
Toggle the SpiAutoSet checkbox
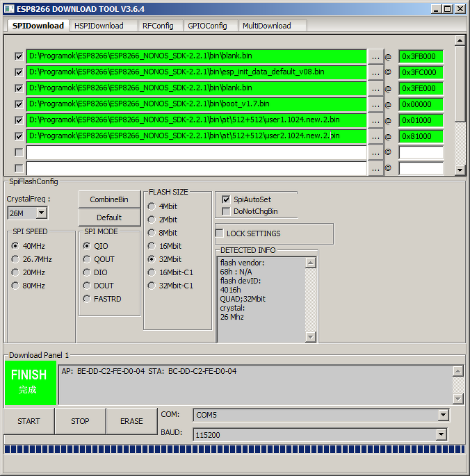[x=226, y=199]
